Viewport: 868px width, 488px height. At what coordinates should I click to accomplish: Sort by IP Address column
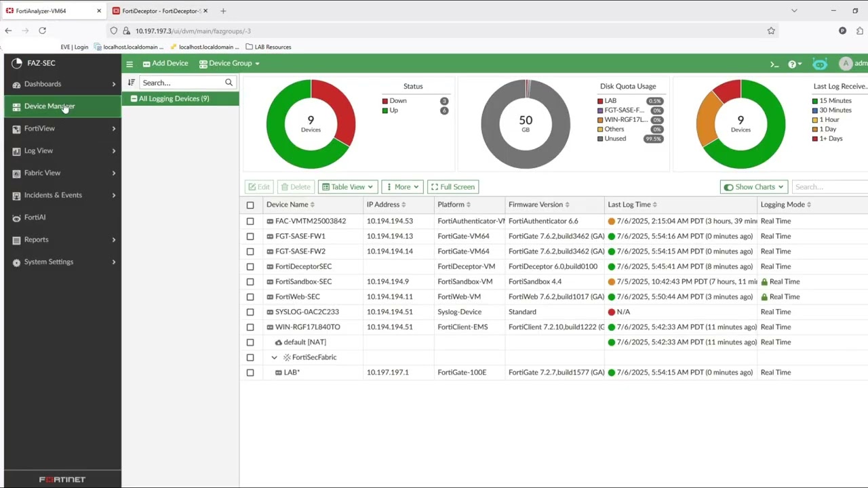click(x=386, y=205)
